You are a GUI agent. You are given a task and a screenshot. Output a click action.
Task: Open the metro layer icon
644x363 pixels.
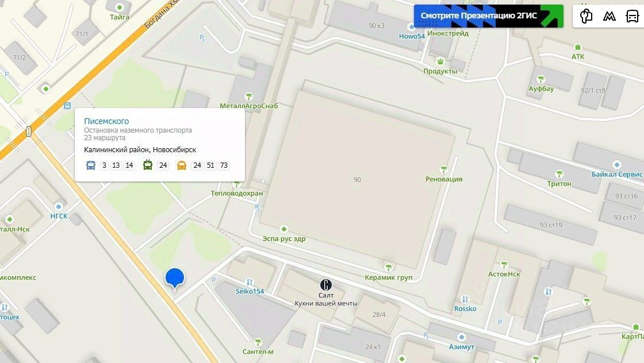tap(609, 16)
